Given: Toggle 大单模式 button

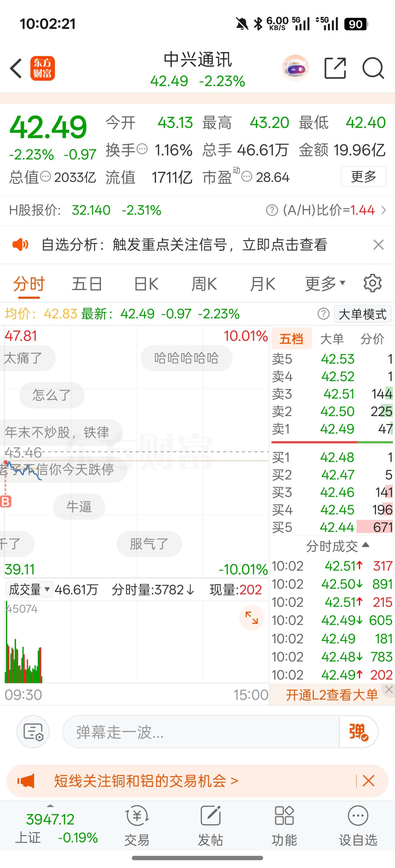Looking at the screenshot, I should click(x=362, y=314).
